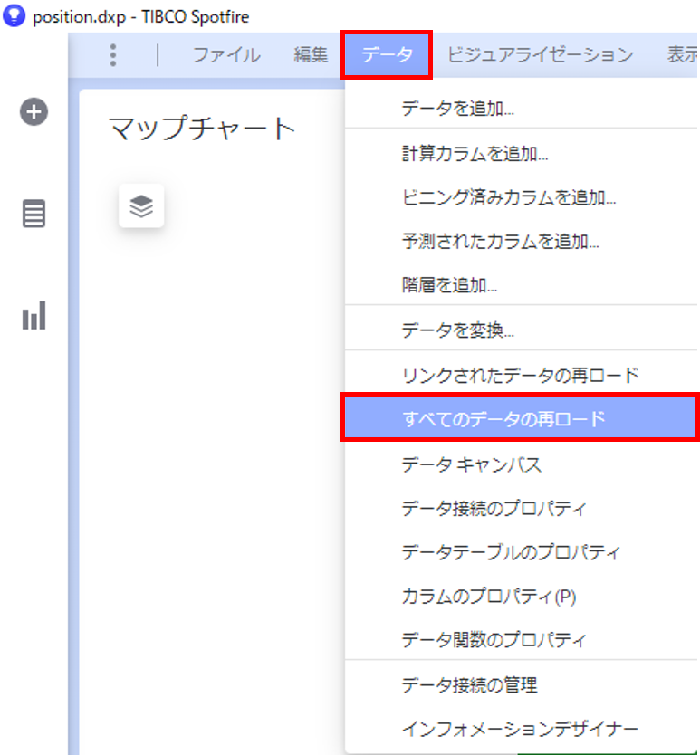Viewport: 700px width, 755px height.
Task: Close the highlighted データ menu
Action: pos(387,54)
